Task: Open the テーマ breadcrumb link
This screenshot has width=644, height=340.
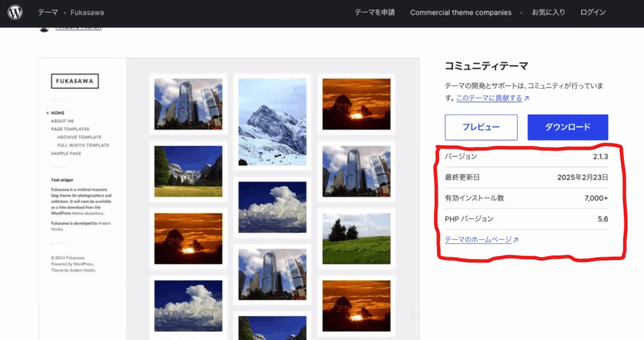Action: click(47, 13)
